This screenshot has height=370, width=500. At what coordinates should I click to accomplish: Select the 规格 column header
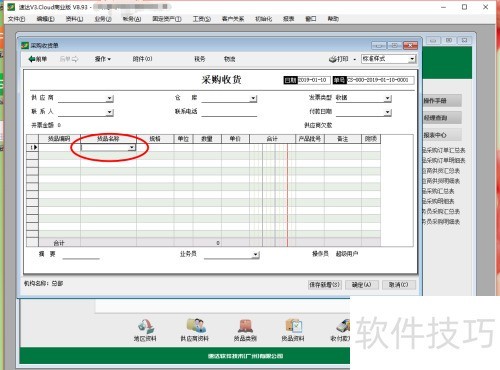click(x=155, y=139)
